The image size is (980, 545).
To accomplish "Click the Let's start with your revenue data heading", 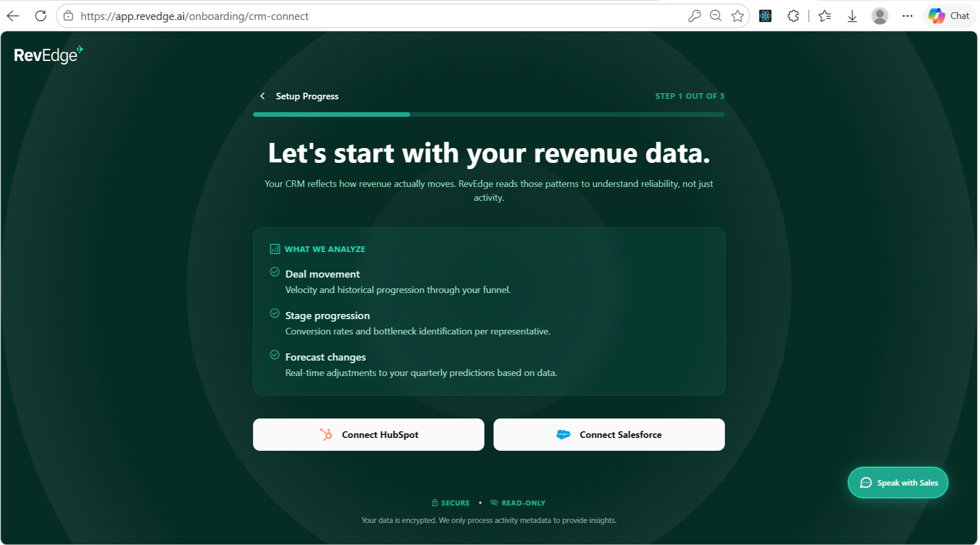I will point(489,153).
